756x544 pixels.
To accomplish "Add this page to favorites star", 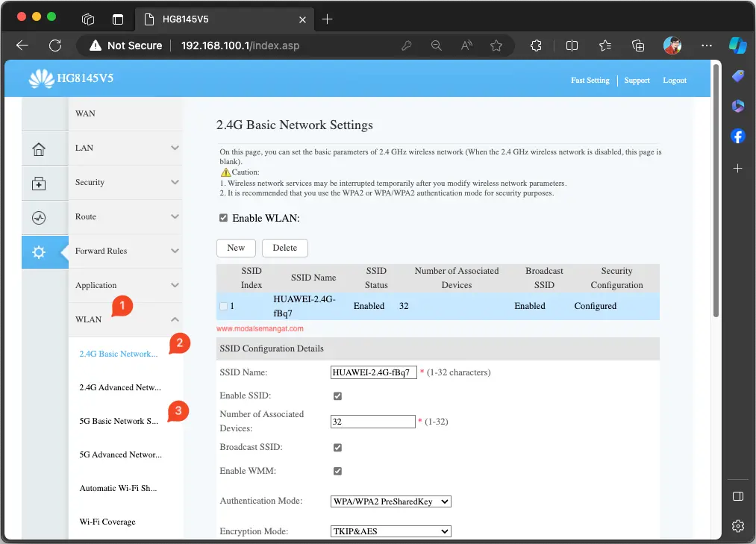I will (x=496, y=46).
